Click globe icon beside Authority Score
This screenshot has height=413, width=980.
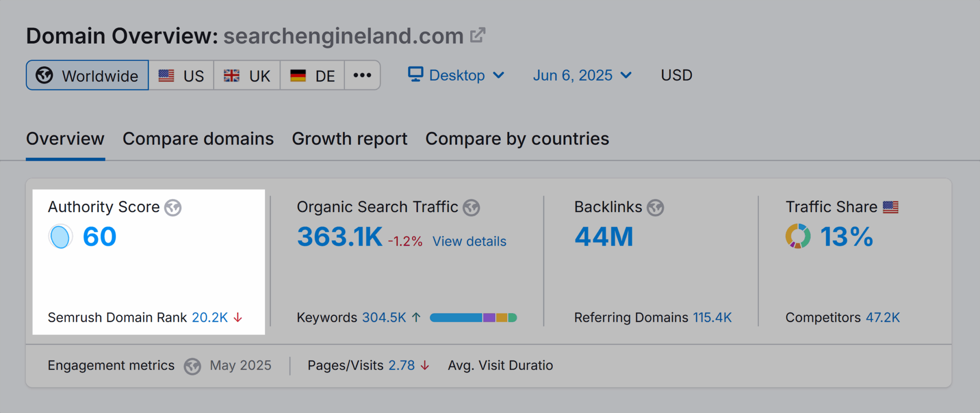(x=173, y=207)
